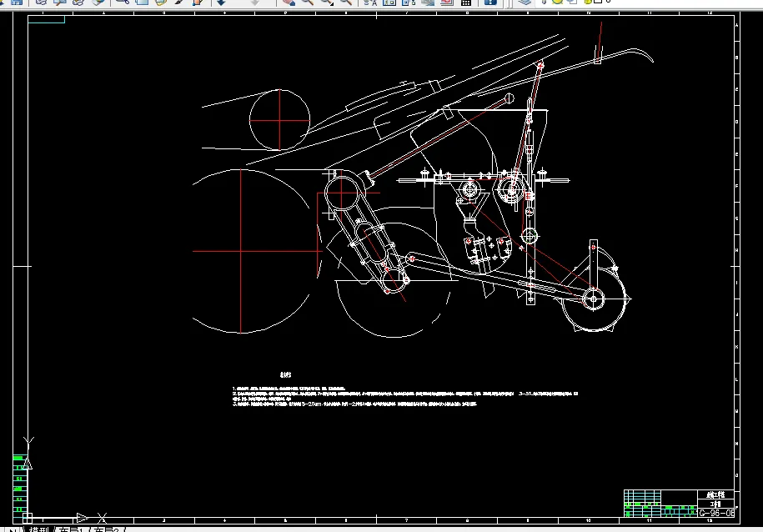
Task: Open Plot Preview from the toolbar
Action: pyautogui.click(x=59, y=3)
